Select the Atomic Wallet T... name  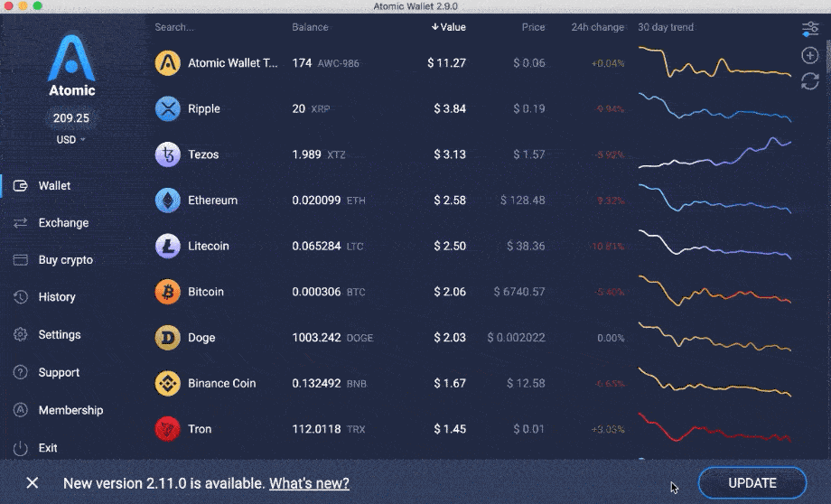coord(233,63)
